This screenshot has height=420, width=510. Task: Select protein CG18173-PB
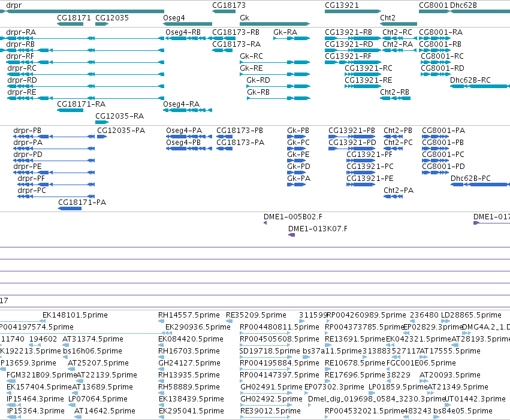click(x=240, y=131)
